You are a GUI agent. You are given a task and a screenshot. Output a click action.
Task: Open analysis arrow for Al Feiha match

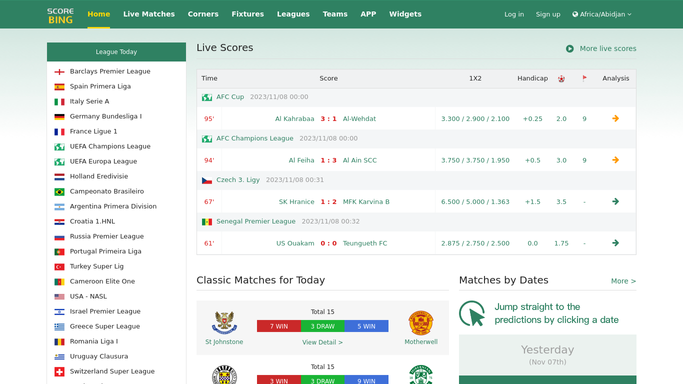[615, 160]
